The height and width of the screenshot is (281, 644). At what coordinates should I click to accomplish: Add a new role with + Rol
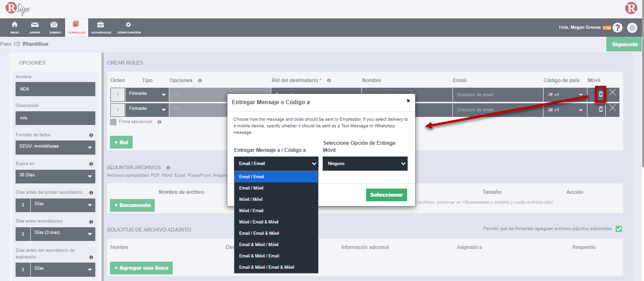121,142
